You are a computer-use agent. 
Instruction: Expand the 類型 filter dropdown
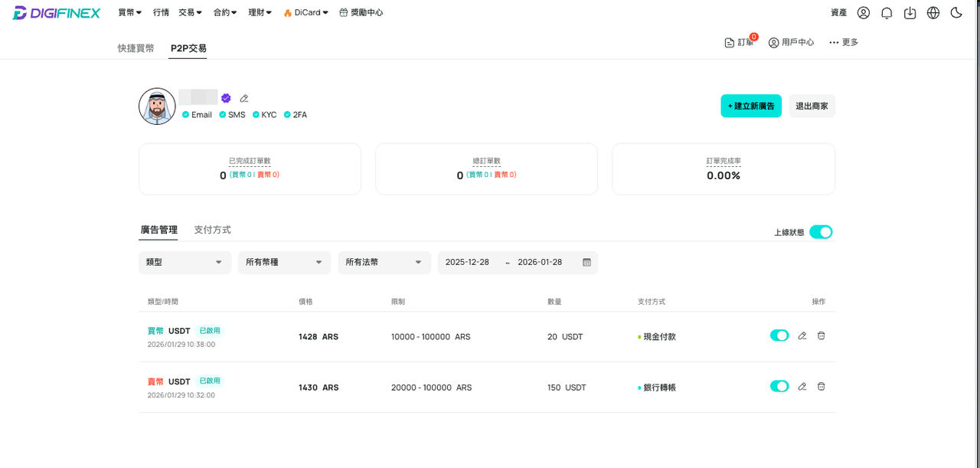tap(185, 262)
